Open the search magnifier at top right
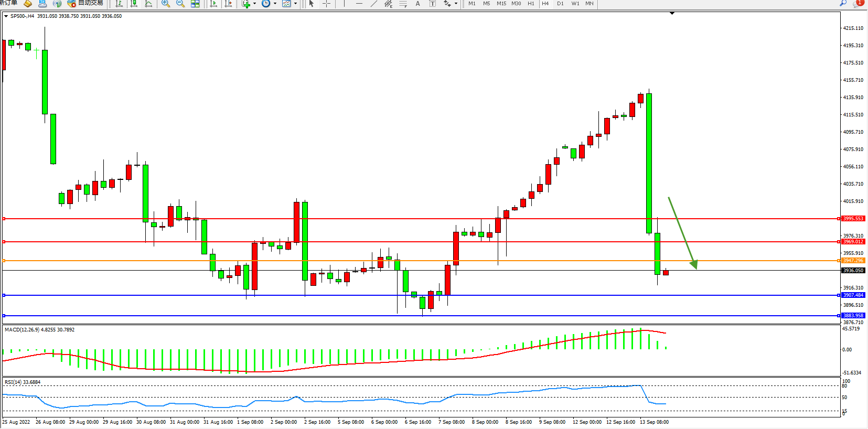This screenshot has height=429, width=868. point(843,3)
